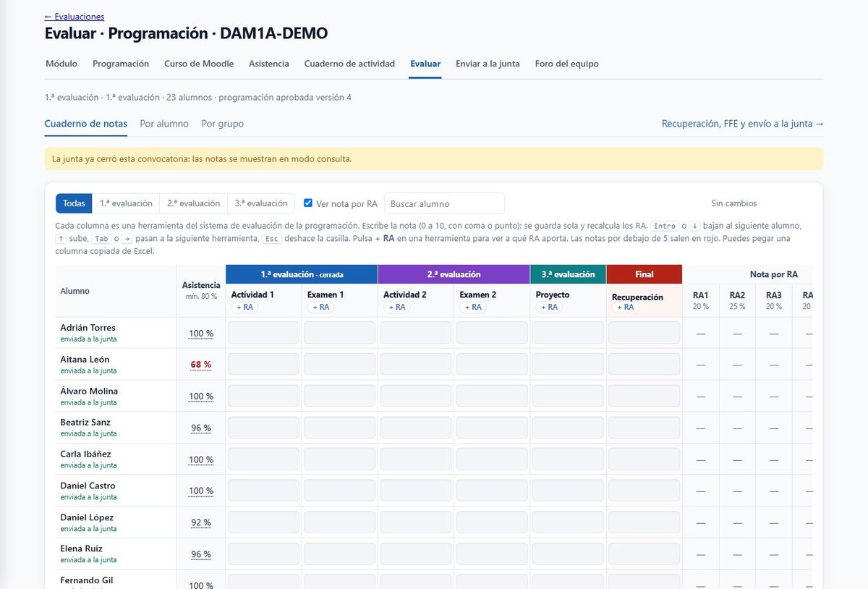Click the student name Beatriz Sanz
This screenshot has height=589, width=868.
(x=85, y=423)
